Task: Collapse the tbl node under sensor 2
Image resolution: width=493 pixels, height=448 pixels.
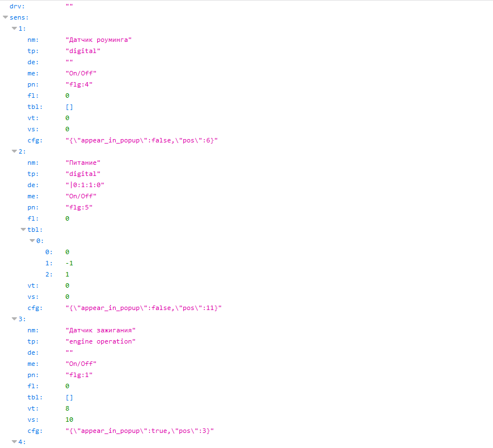Action: [x=23, y=230]
